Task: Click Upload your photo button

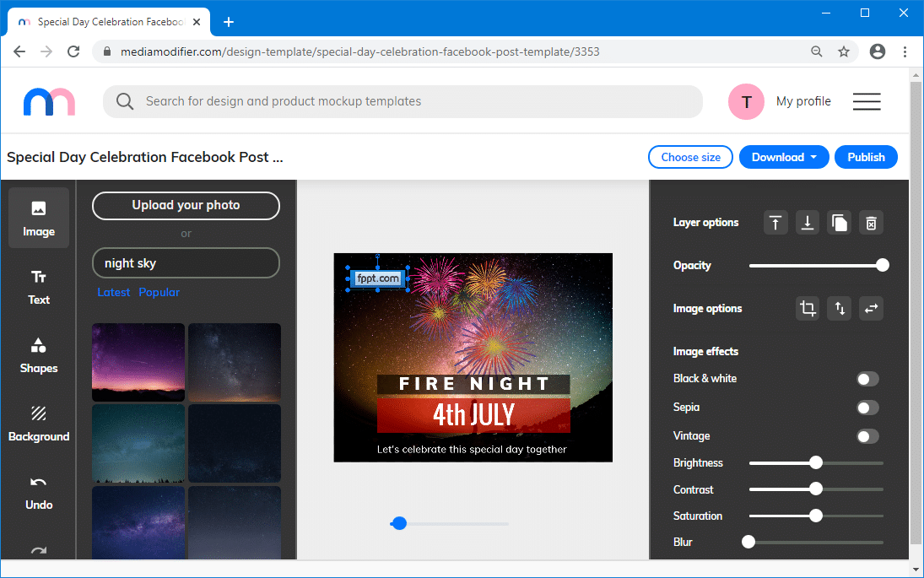Action: [186, 205]
